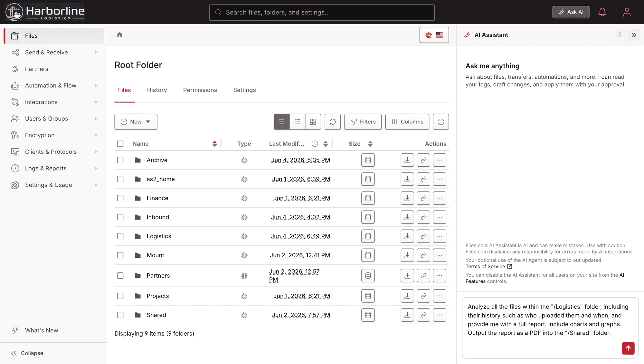644x364 pixels.
Task: Select the Finance folder checkbox
Action: pos(120,198)
